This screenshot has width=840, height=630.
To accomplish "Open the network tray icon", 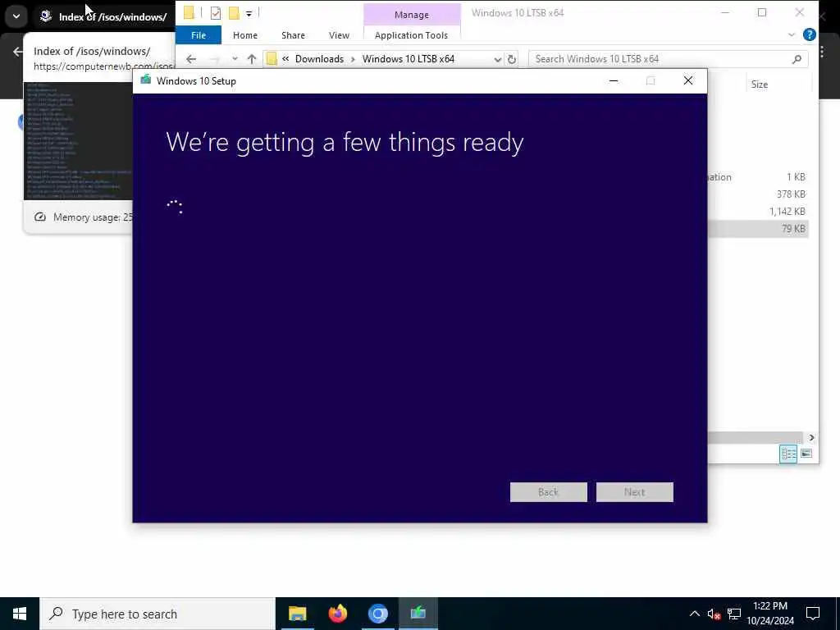I will point(734,614).
